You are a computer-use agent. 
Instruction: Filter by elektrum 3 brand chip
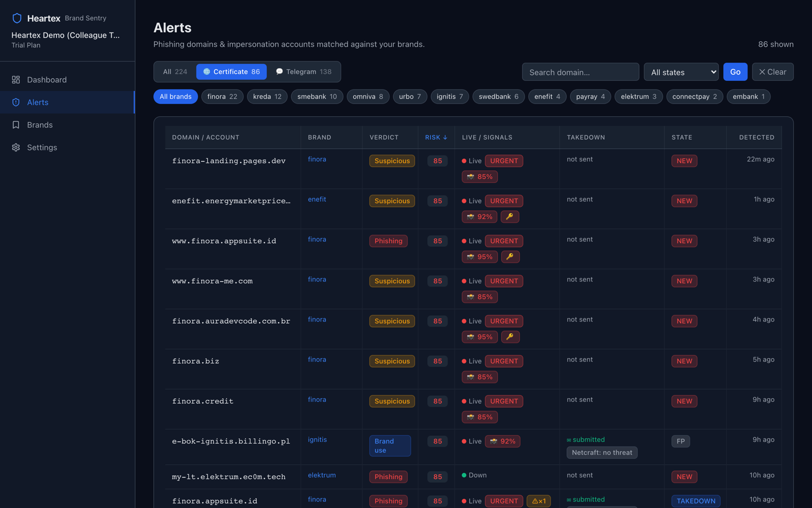pyautogui.click(x=638, y=97)
